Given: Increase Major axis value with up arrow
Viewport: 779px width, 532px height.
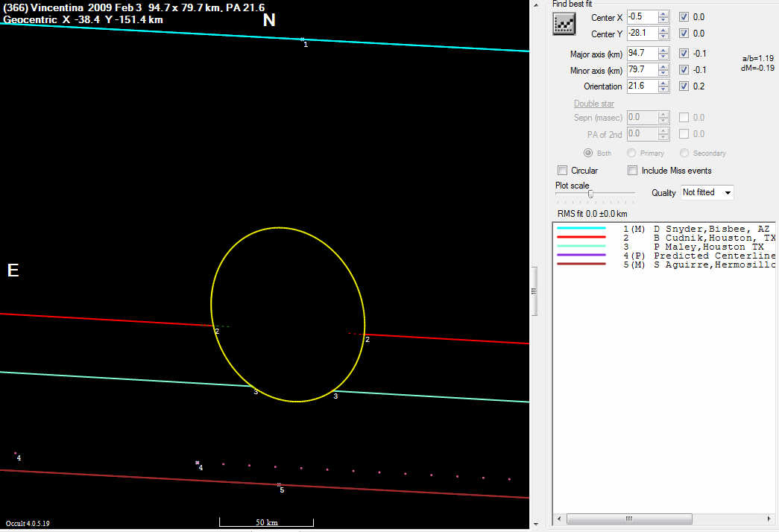Looking at the screenshot, I should tap(663, 50).
